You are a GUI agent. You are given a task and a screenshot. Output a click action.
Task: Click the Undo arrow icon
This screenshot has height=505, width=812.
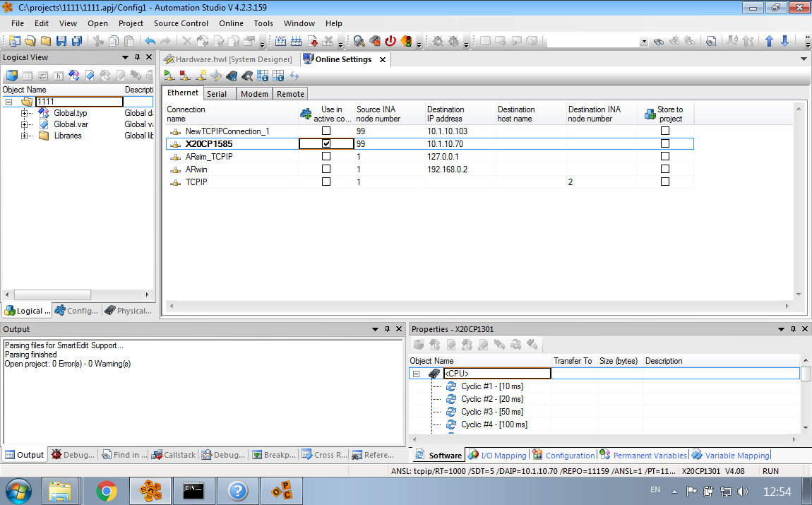point(150,41)
